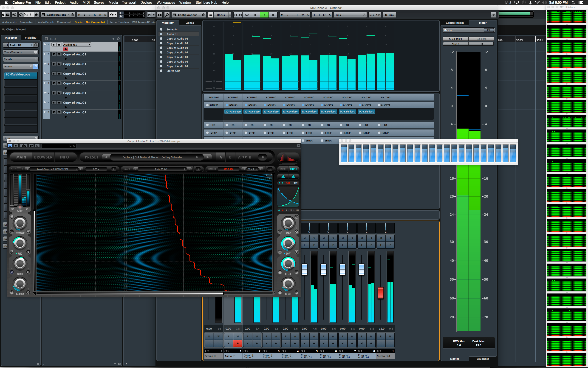The width and height of the screenshot is (588, 368).
Task: Adjust the FEEDBACK knob in Kaleidoscope
Action: coord(20,223)
